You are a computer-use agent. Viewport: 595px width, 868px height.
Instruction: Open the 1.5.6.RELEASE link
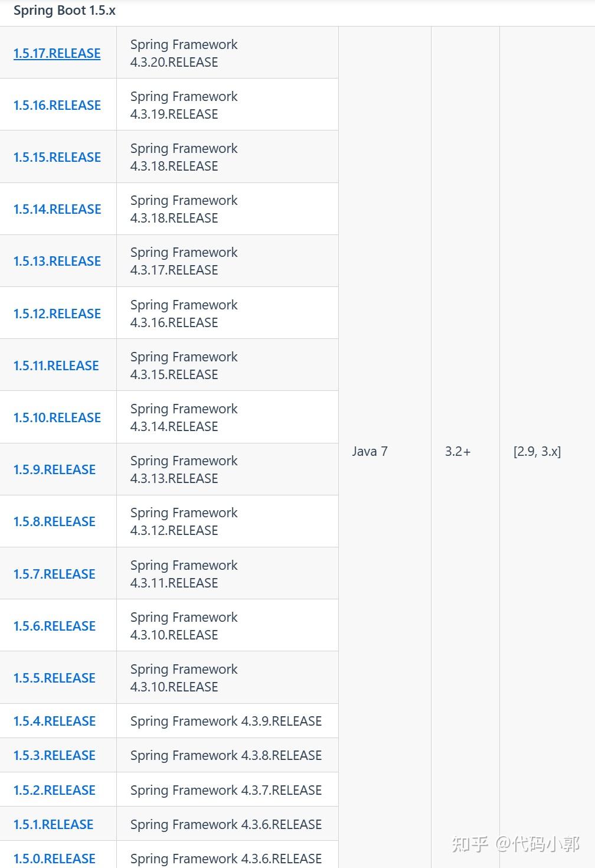[x=54, y=626]
